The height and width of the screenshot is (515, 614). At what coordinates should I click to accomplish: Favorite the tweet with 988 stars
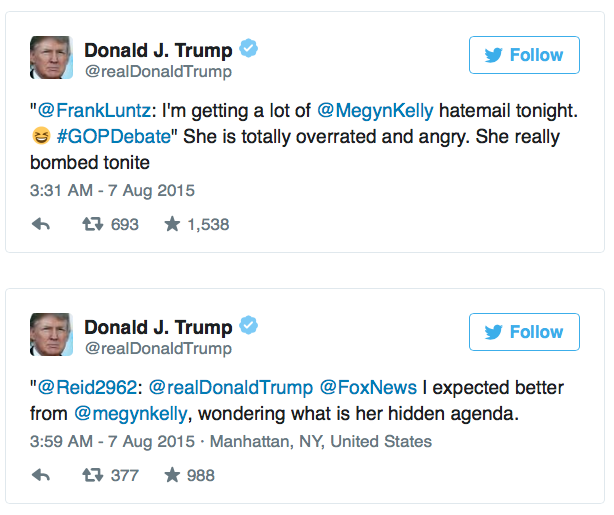(172, 475)
